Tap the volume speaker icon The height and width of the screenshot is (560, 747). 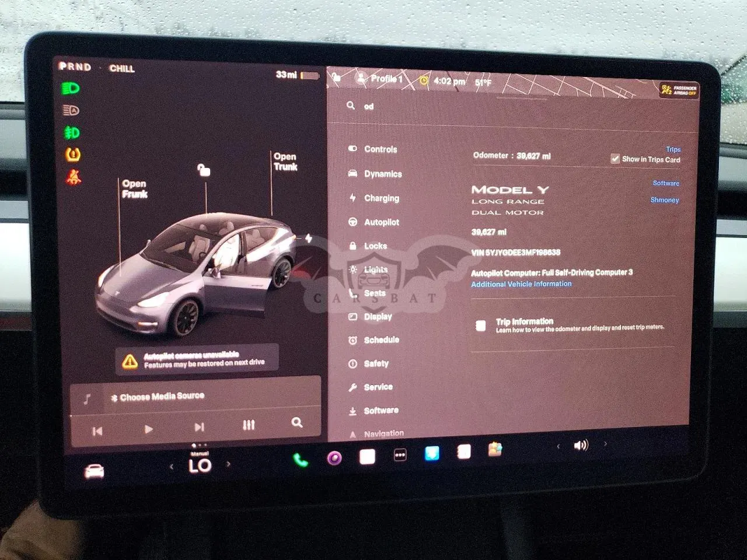click(581, 446)
